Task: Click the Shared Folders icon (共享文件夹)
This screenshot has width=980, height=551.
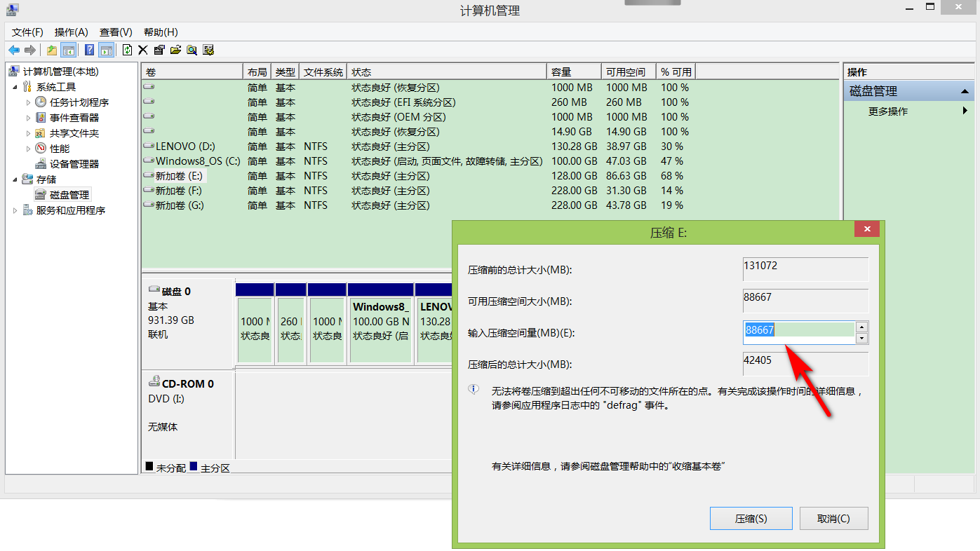Action: pyautogui.click(x=41, y=133)
